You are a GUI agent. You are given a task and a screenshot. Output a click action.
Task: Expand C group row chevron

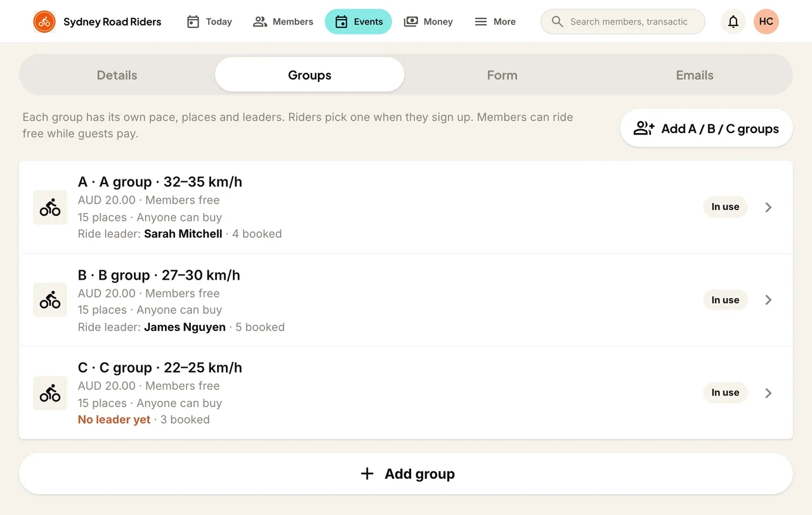pos(768,393)
